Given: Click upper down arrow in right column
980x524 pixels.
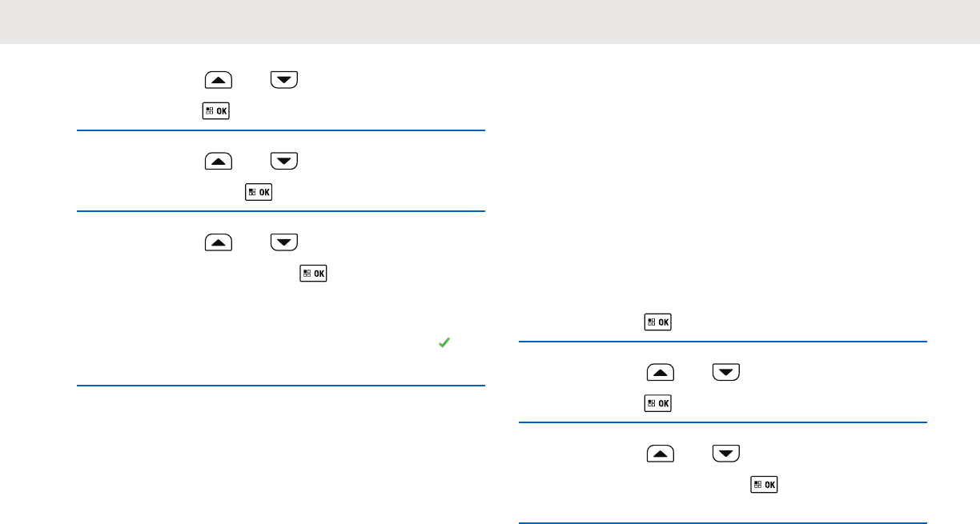Looking at the screenshot, I should pos(726,372).
